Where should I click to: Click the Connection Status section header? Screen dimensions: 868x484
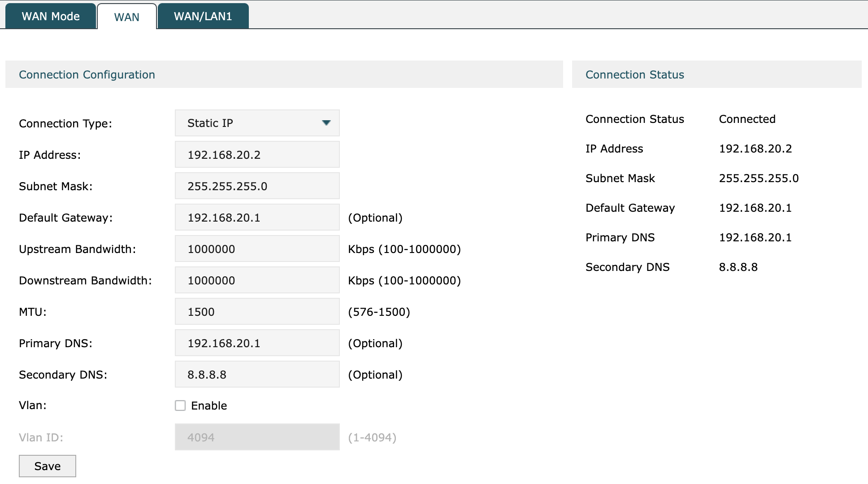(x=634, y=74)
